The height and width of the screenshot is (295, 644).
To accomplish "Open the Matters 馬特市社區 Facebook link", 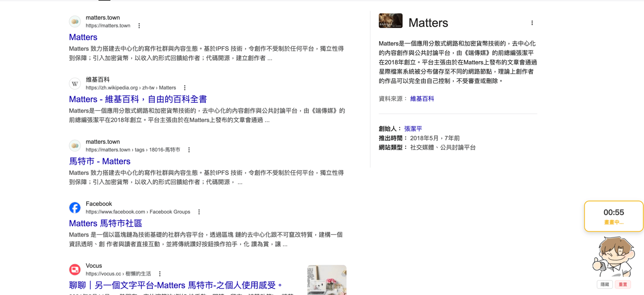I will coord(106,223).
